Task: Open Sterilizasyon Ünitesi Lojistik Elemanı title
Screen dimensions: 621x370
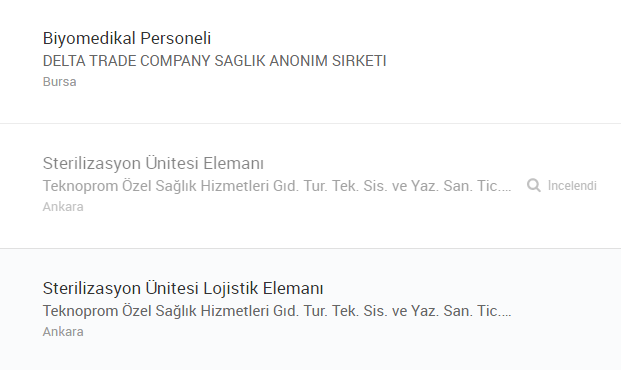Action: pos(183,288)
